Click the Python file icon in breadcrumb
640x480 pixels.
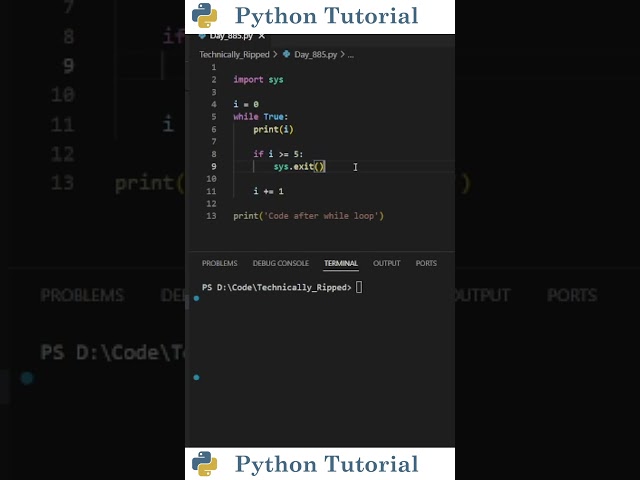coord(287,54)
